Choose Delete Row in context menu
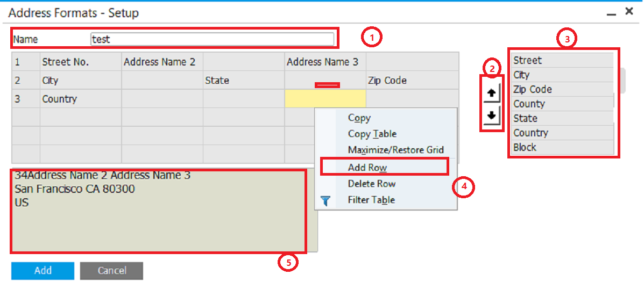The image size is (644, 289). point(371,184)
